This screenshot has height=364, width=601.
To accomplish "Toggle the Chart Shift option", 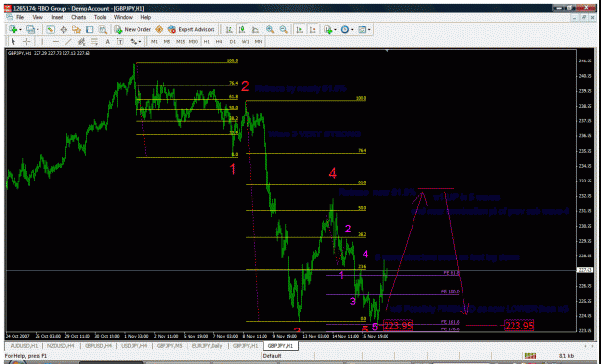I will 313,29.
